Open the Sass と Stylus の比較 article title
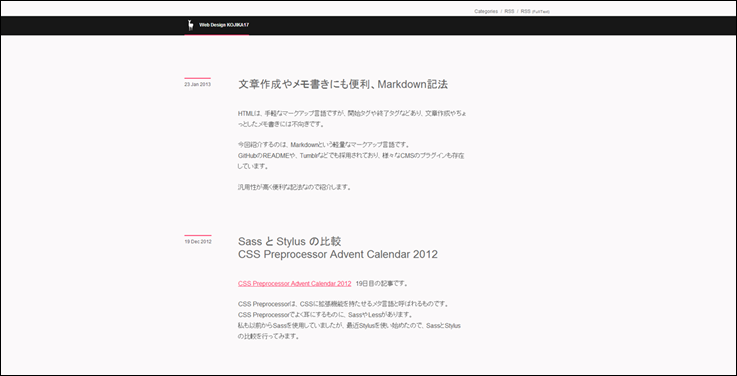The height and width of the screenshot is (376, 737). (337, 248)
